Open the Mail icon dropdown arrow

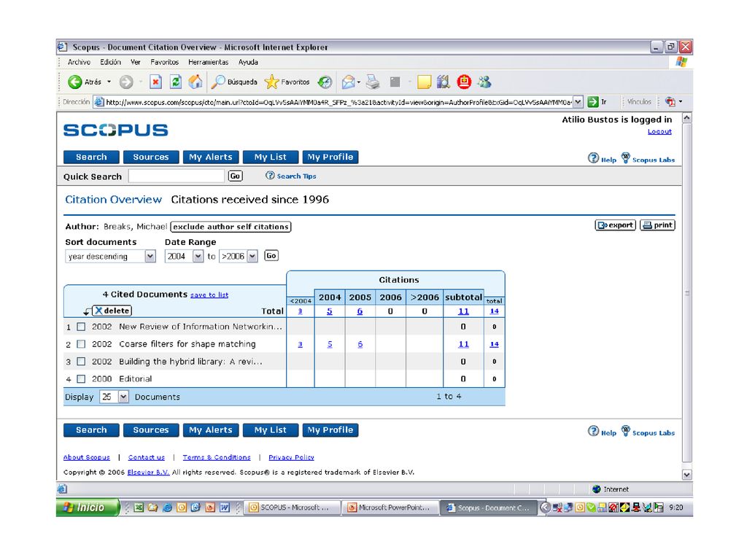point(358,82)
